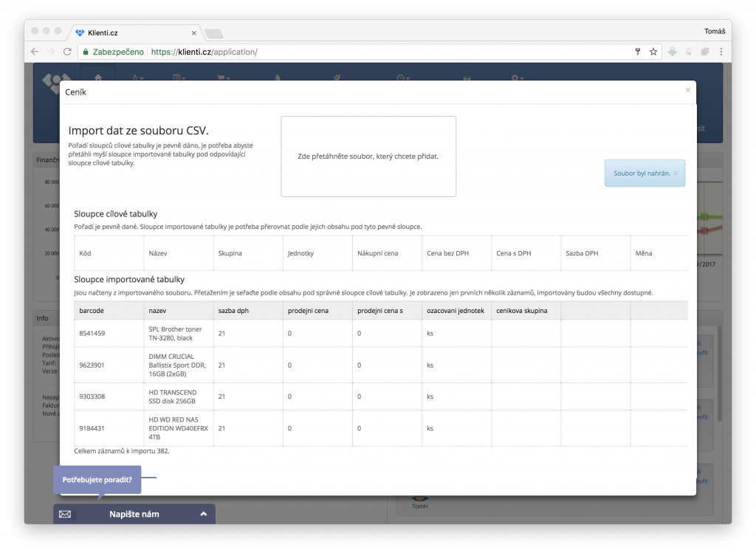
Task: Close the Ceník dialog with the X
Action: (x=688, y=90)
